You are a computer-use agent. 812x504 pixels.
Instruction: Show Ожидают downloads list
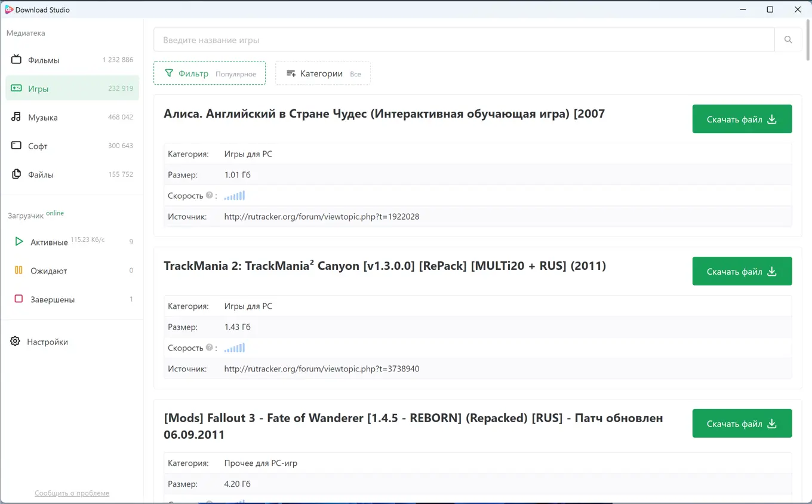(72, 271)
